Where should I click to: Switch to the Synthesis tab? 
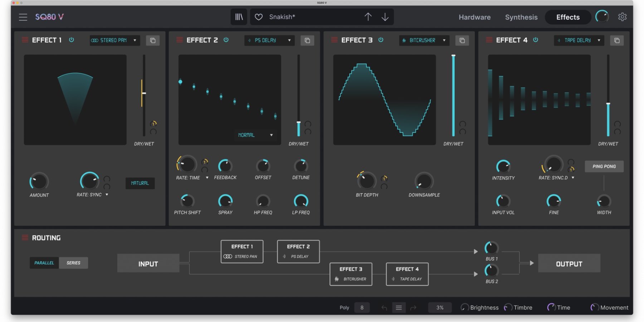pos(521,17)
